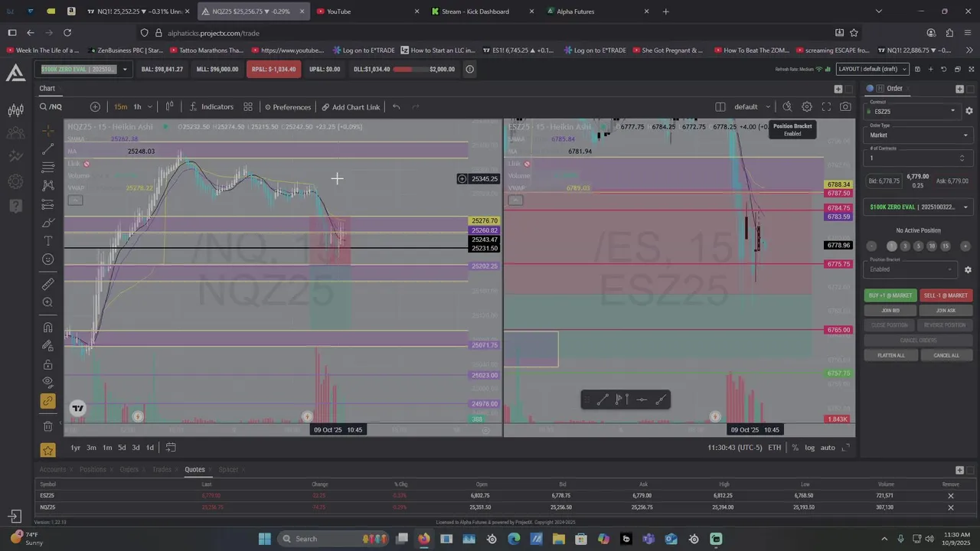Open the chart symbol search /NQ

[51, 106]
